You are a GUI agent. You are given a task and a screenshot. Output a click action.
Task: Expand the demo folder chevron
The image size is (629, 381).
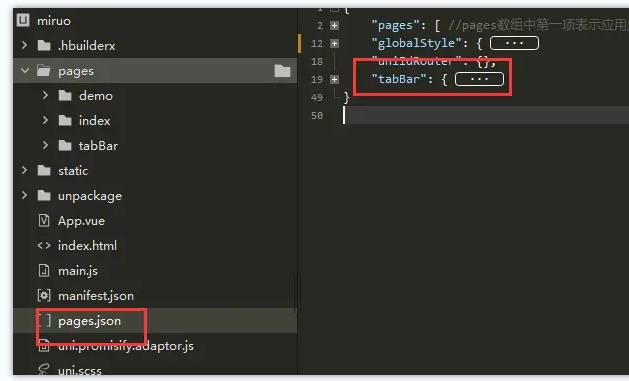[45, 95]
